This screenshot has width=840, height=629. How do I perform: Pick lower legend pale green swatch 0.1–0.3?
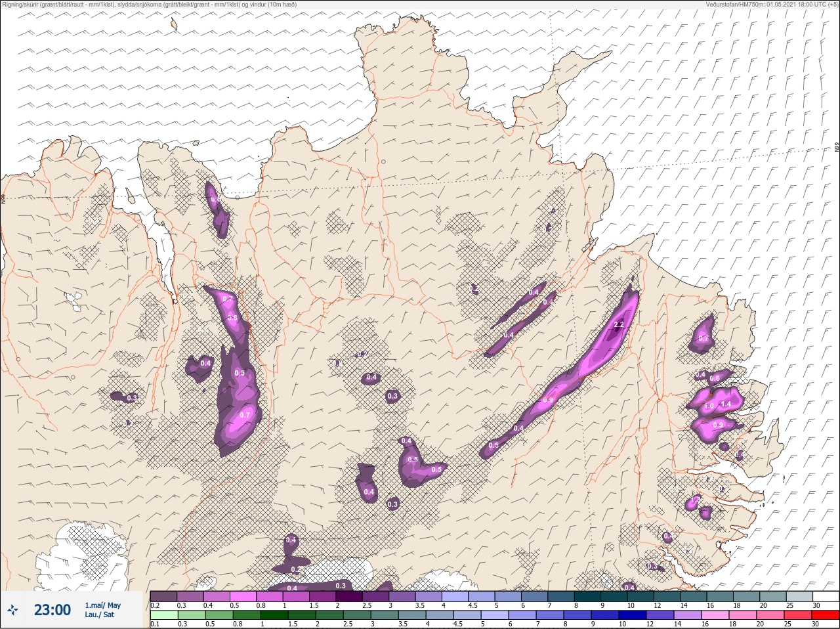point(163,615)
